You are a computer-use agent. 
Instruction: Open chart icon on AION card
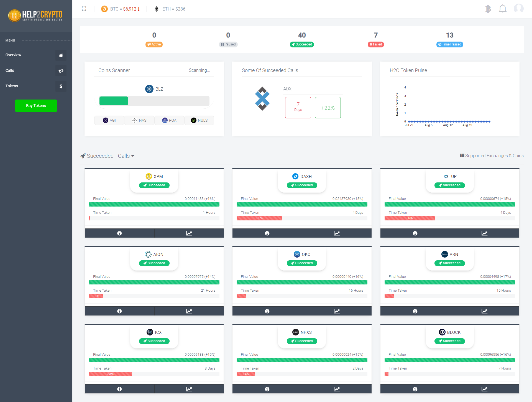tap(189, 311)
